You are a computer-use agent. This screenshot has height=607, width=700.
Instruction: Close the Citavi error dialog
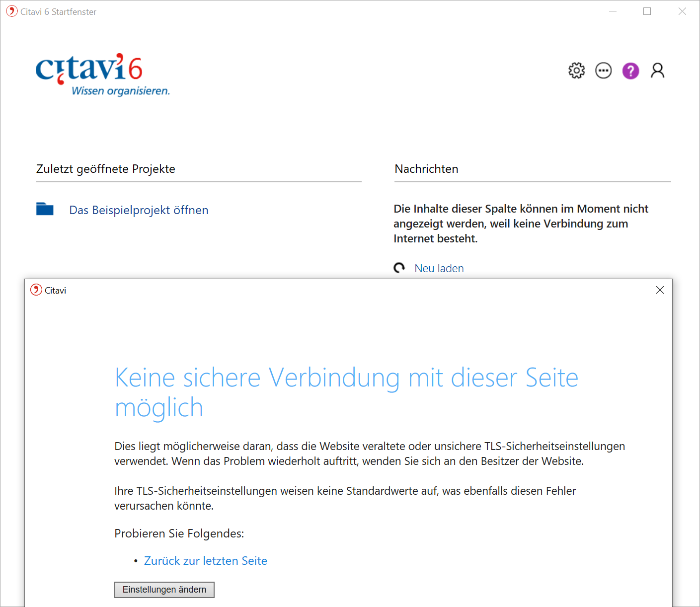(x=660, y=290)
